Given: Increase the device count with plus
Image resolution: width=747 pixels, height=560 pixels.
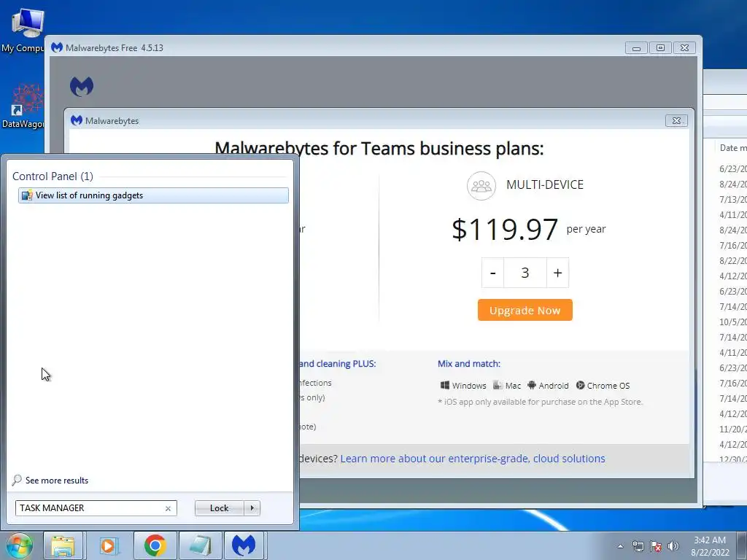Looking at the screenshot, I should [x=557, y=273].
